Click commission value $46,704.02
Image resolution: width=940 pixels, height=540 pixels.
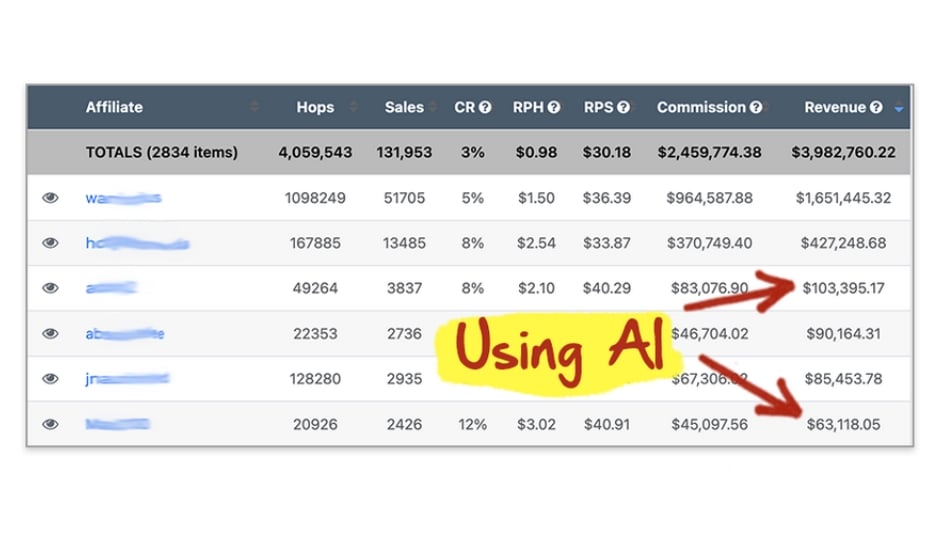click(x=710, y=333)
